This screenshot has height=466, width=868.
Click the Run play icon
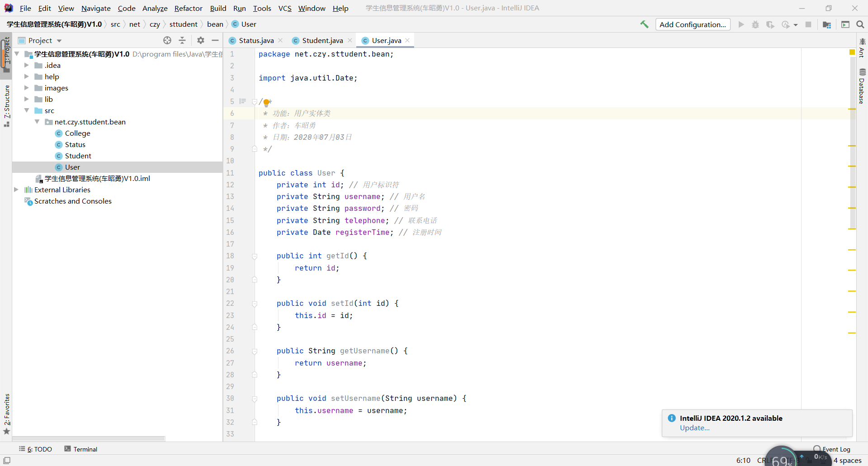[741, 24]
